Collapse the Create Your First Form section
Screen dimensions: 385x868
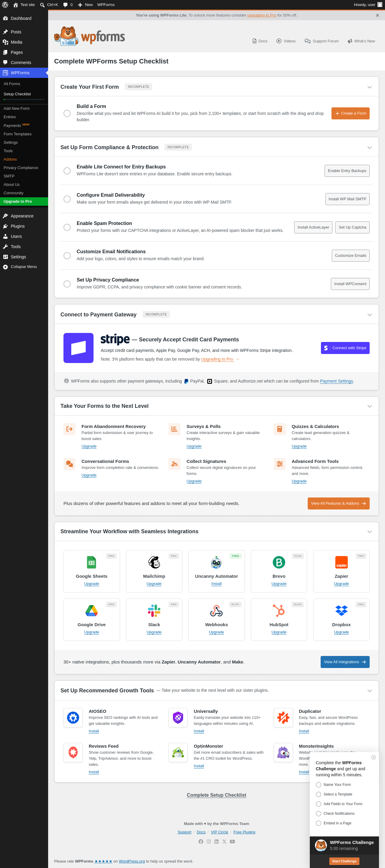pos(369,87)
